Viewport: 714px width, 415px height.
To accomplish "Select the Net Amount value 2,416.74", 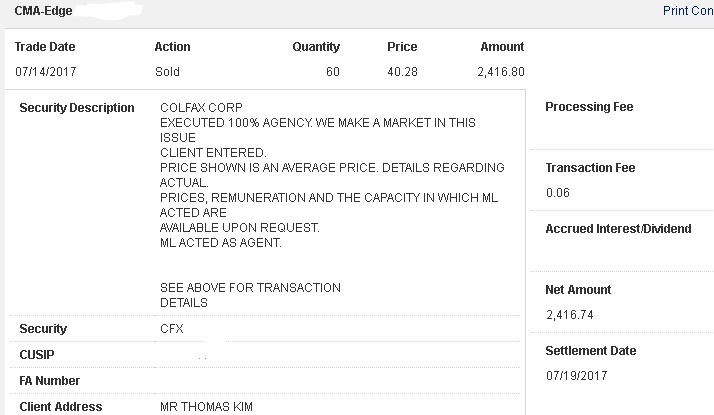I will (x=568, y=315).
